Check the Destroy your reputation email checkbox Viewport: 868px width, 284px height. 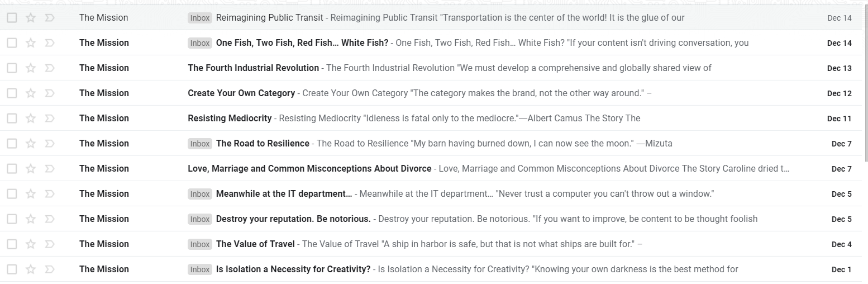[x=12, y=219]
